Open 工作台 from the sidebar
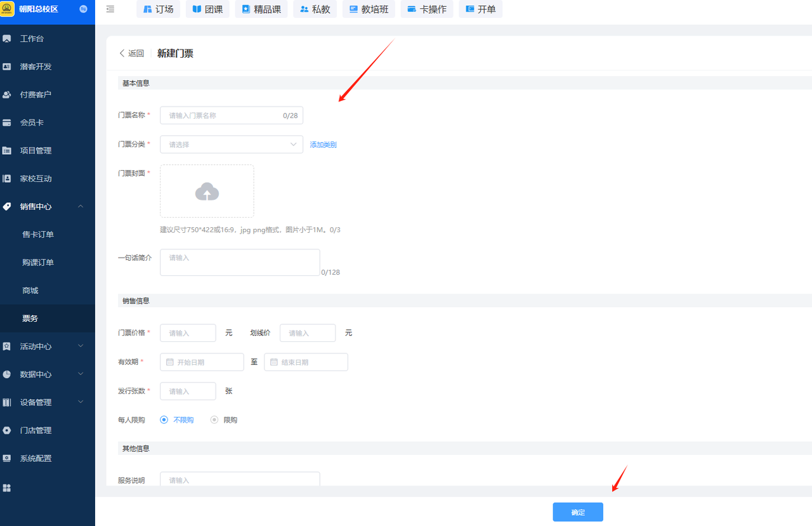 coord(32,39)
